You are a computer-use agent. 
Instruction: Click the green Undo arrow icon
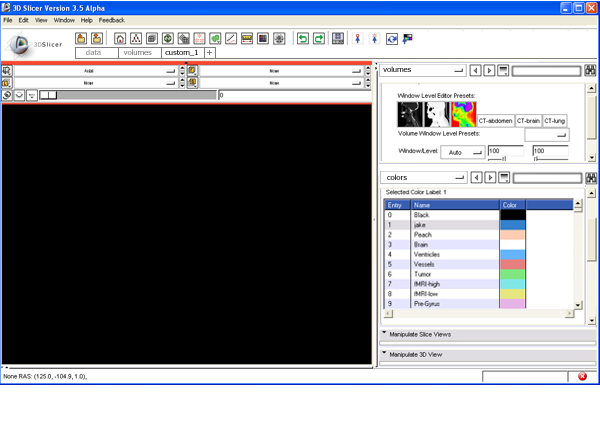(303, 38)
